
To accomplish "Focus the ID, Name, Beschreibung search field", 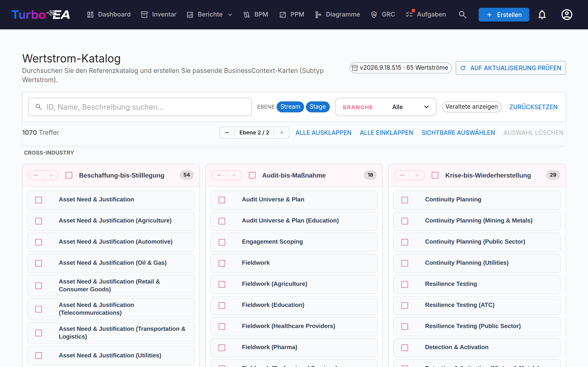I will pyautogui.click(x=140, y=107).
